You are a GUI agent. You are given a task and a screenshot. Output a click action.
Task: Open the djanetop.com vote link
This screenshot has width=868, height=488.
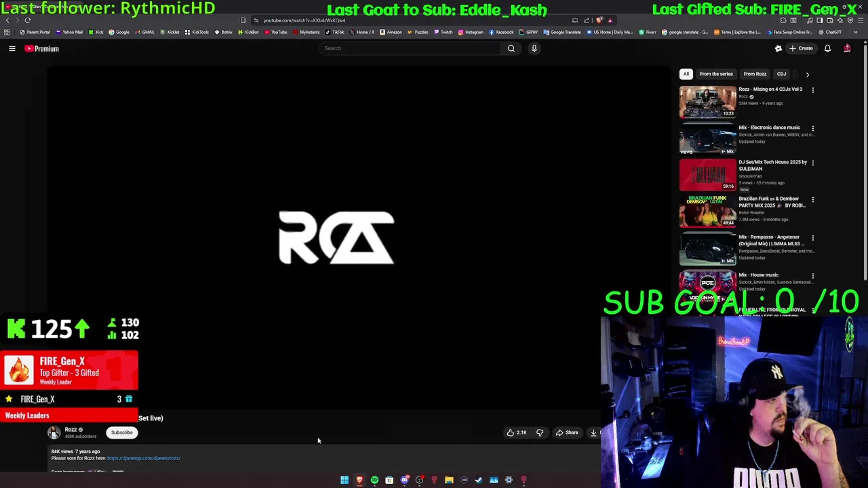pos(144,458)
